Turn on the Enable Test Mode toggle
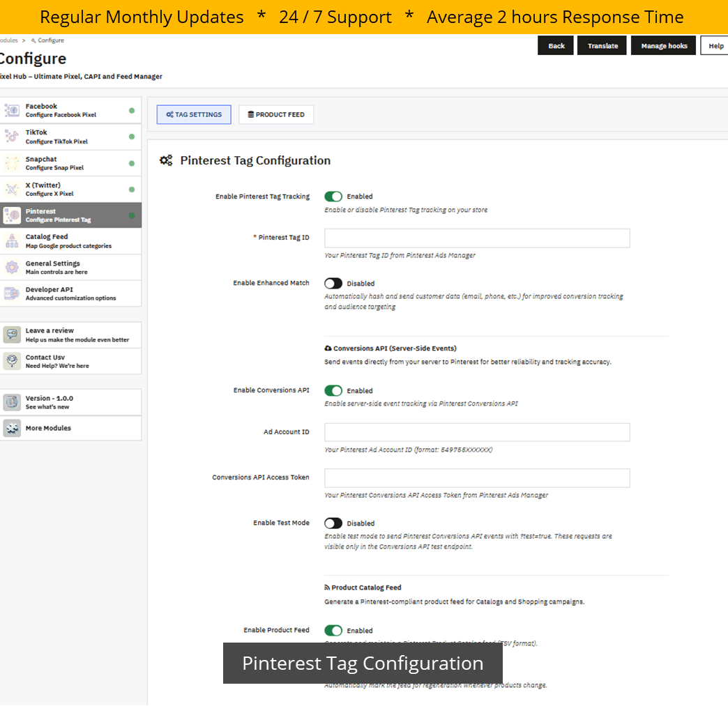The image size is (728, 706). 333,523
